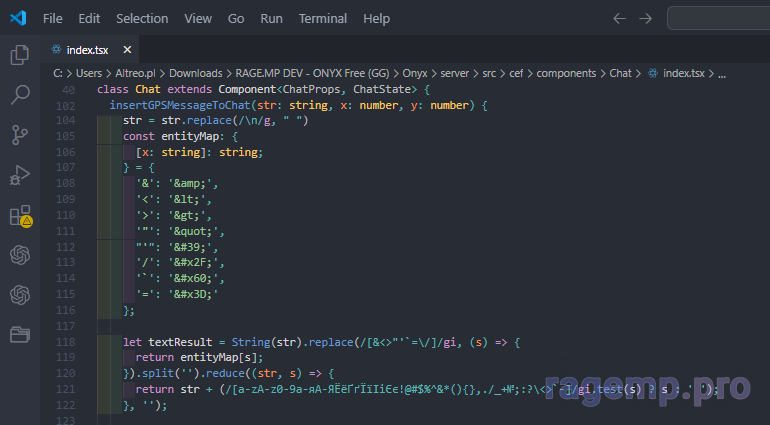Open the Run and Debug view
Image resolution: width=770 pixels, height=425 pixels.
point(20,175)
